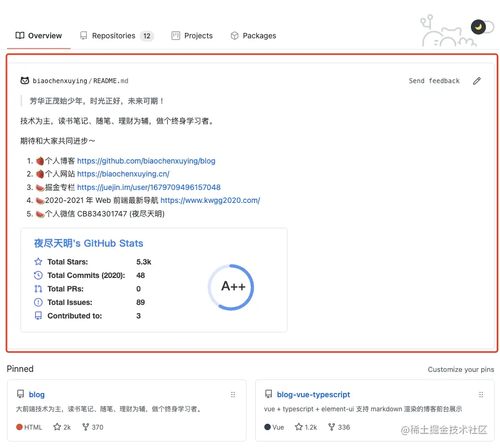The height and width of the screenshot is (448, 500).
Task: Select the Overview tab
Action: [x=39, y=36]
